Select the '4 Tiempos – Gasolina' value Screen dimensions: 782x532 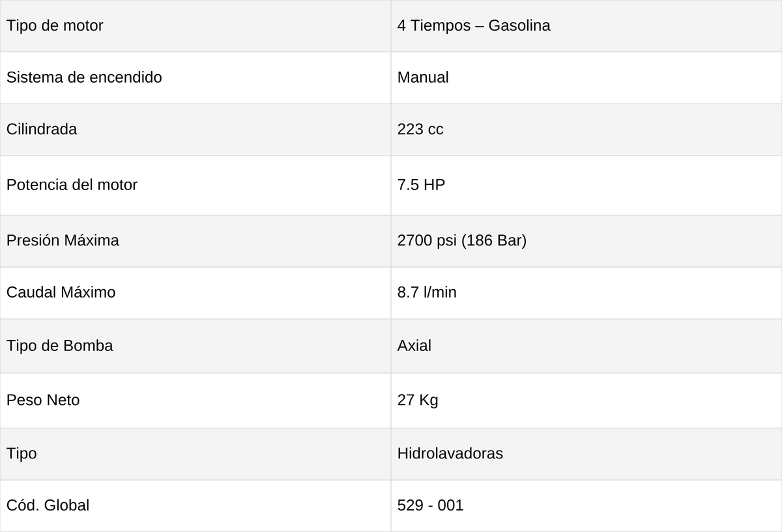[x=474, y=26]
